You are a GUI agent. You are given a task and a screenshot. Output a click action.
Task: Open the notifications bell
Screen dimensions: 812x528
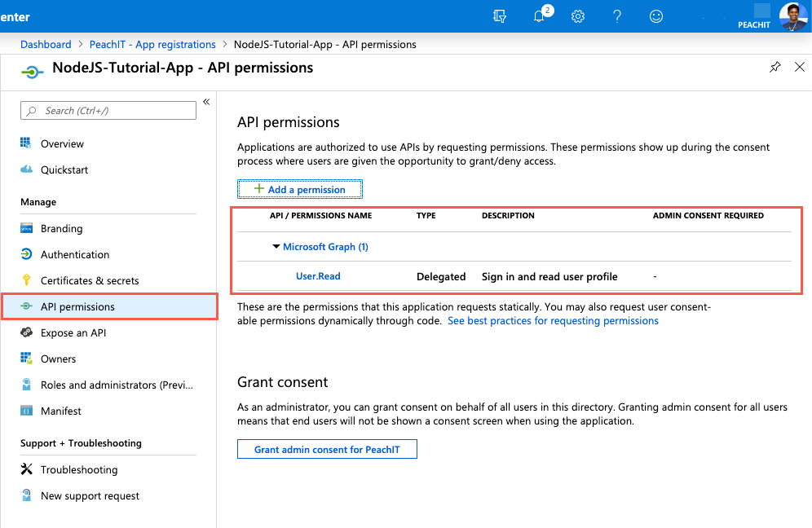540,15
